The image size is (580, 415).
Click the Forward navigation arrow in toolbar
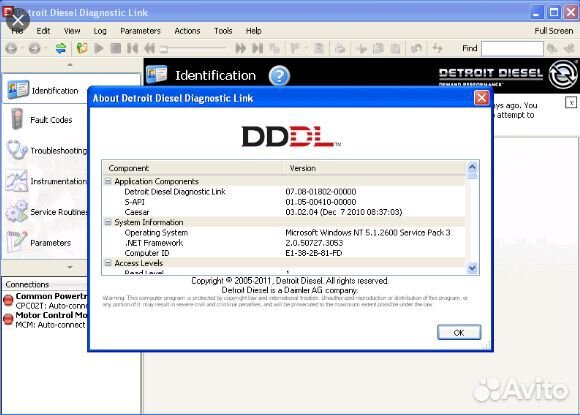(x=34, y=48)
